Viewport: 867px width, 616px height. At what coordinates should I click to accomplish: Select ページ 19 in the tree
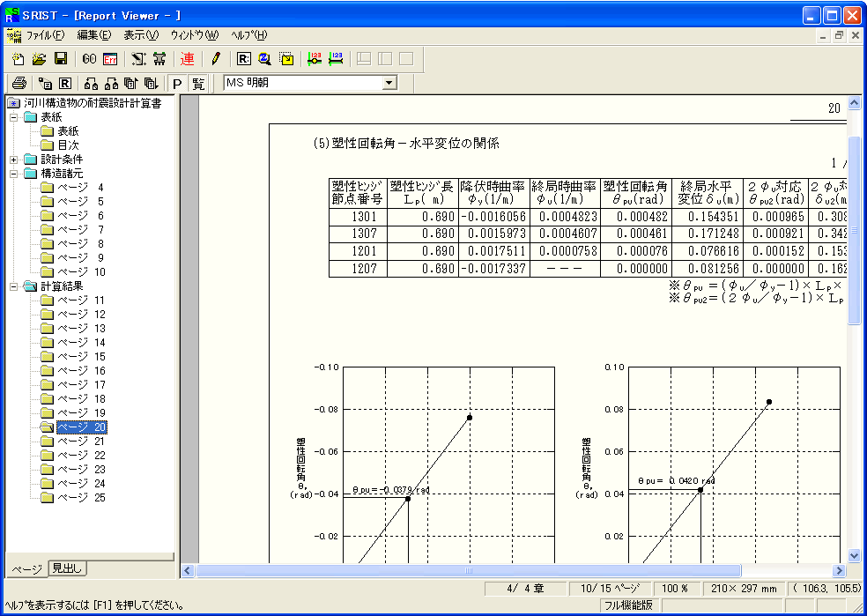click(81, 413)
